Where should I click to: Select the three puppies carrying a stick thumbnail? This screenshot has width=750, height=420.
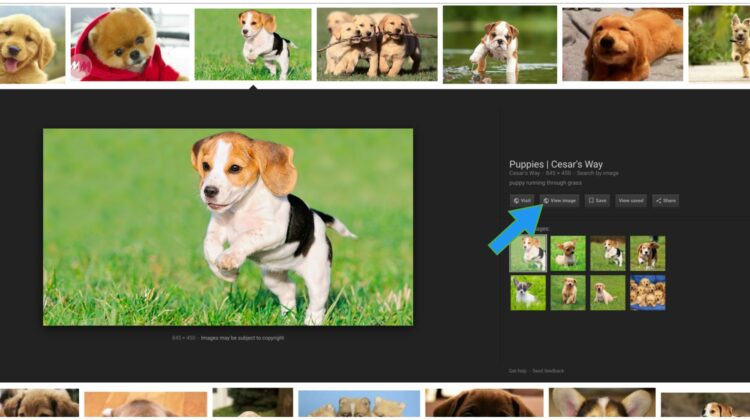pyautogui.click(x=376, y=44)
